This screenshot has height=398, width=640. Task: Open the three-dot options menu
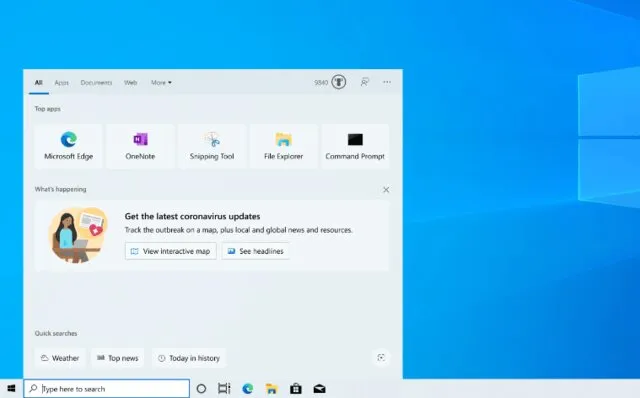coord(387,82)
